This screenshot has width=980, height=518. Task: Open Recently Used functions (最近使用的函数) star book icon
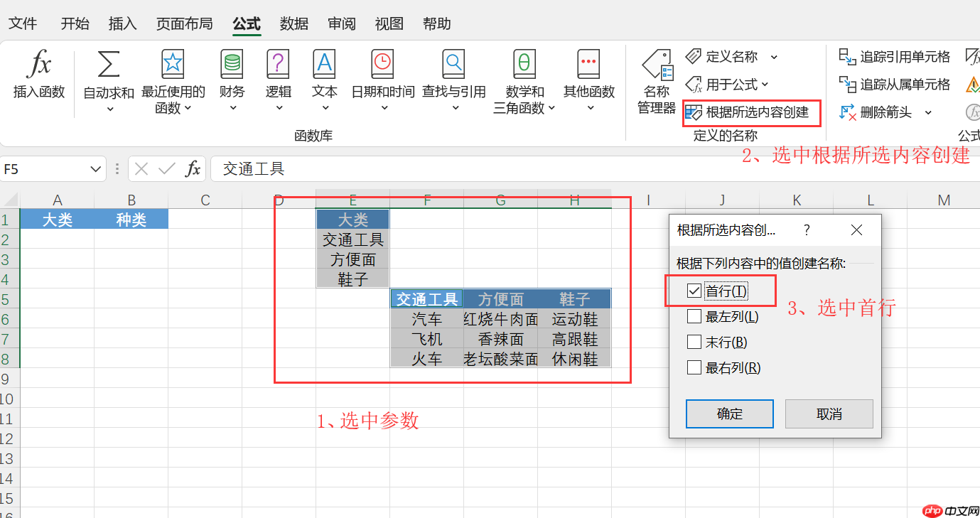[x=173, y=64]
